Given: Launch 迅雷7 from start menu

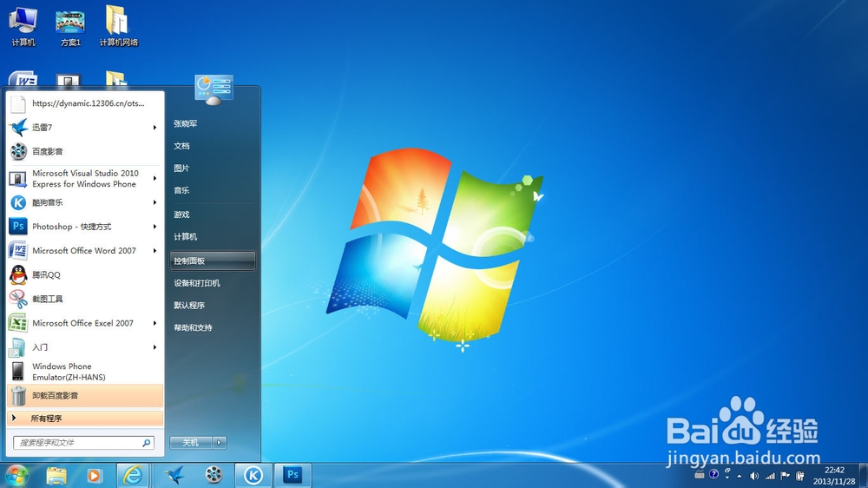Looking at the screenshot, I should click(85, 128).
